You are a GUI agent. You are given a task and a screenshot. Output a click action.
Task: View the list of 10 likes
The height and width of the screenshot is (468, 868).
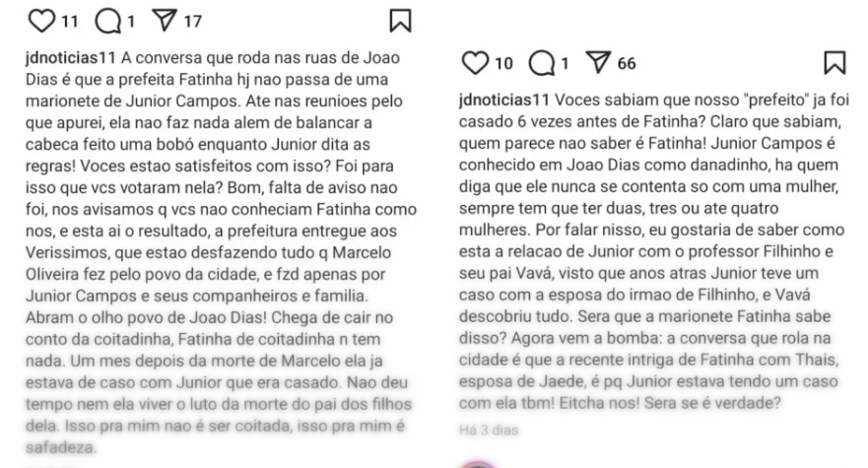tap(503, 64)
